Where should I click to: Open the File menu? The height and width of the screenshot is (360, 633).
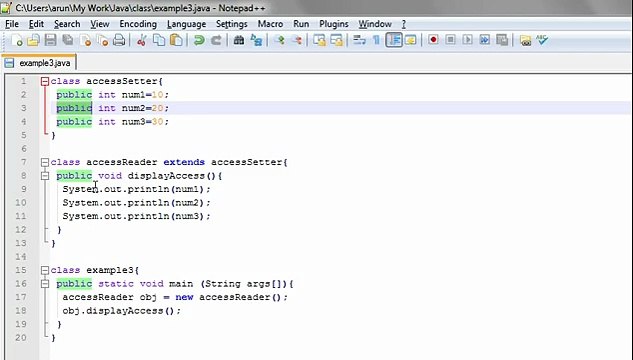click(x=12, y=24)
